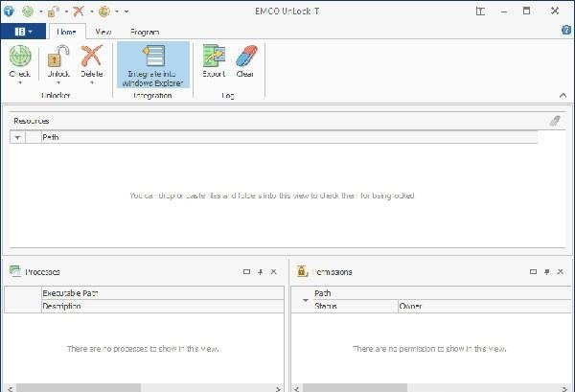Click the Unlock padlock icon in the ribbon

(58, 56)
